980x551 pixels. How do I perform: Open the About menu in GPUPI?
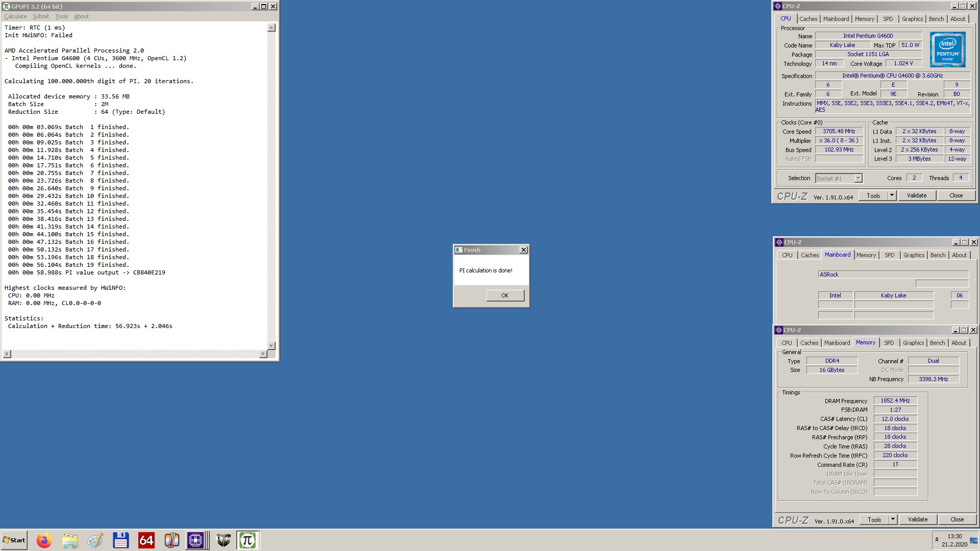tap(81, 16)
